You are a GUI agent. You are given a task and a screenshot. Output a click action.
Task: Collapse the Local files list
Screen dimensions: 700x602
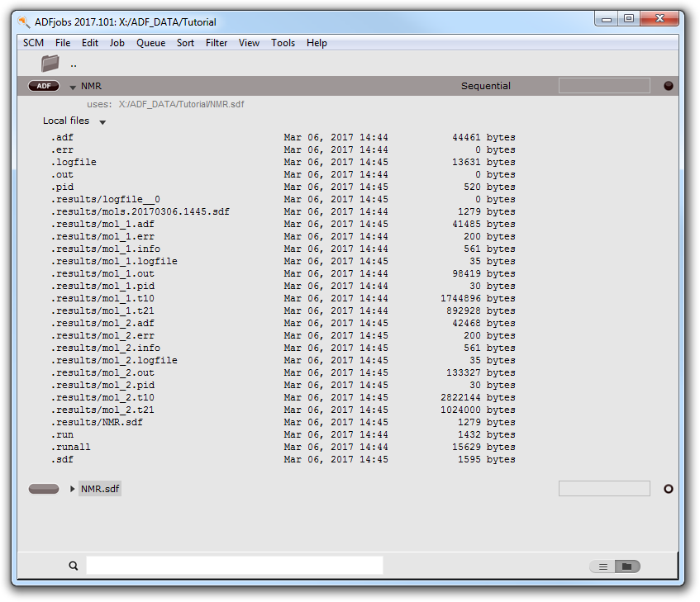click(x=102, y=122)
